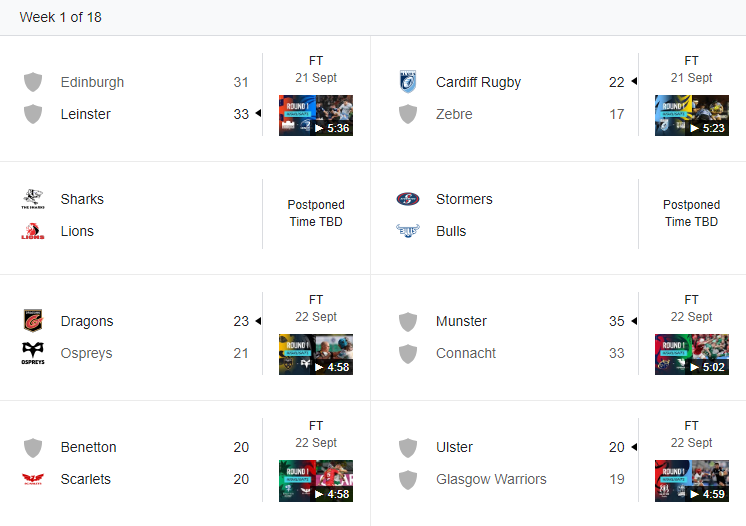Play Cardiff Rugby vs Zebre highlights
The image size is (746, 526).
click(692, 116)
